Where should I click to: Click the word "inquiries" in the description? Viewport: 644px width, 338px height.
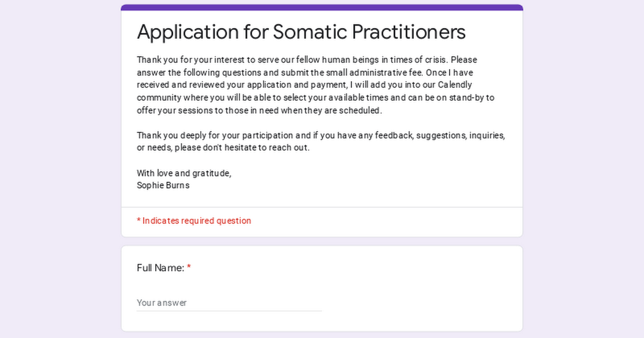(487, 135)
